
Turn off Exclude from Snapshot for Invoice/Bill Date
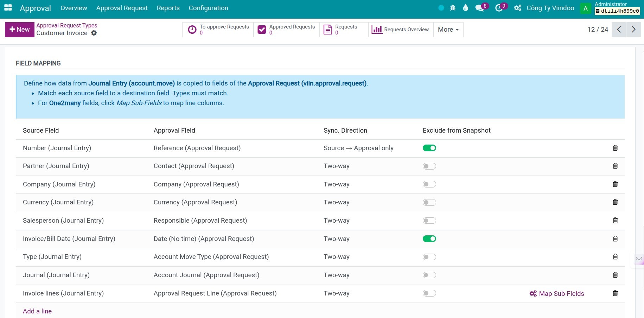click(429, 239)
